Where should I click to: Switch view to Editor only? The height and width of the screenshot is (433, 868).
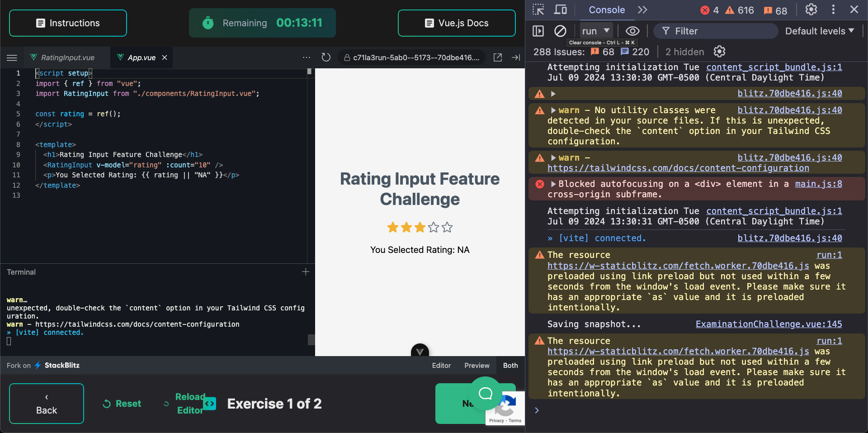point(441,366)
